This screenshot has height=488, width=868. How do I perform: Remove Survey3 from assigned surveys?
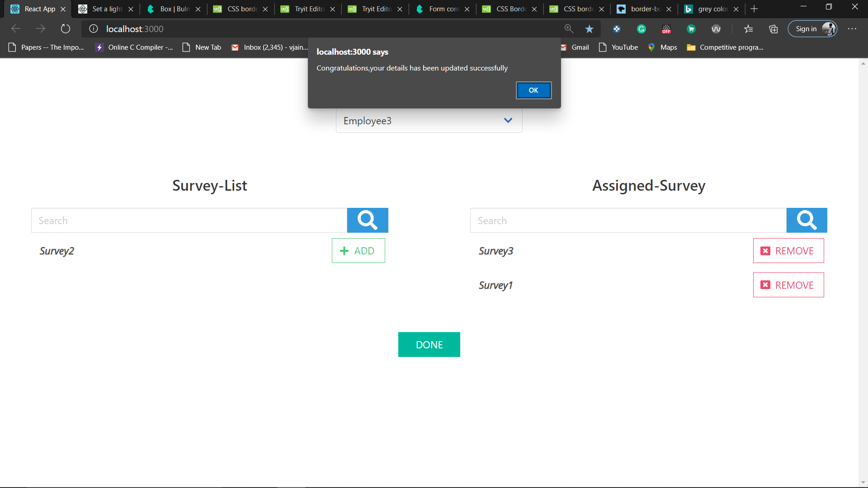[788, 251]
